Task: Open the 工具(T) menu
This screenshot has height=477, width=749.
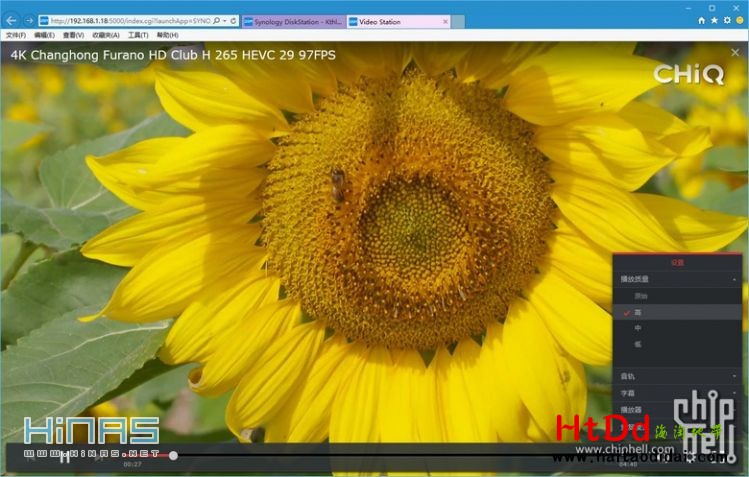Action: tap(138, 35)
